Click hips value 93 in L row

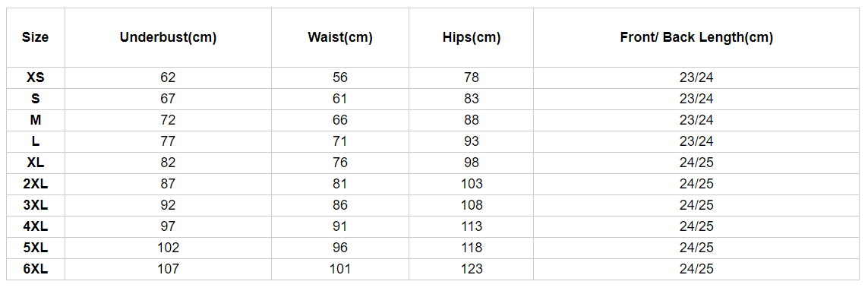pyautogui.click(x=472, y=142)
